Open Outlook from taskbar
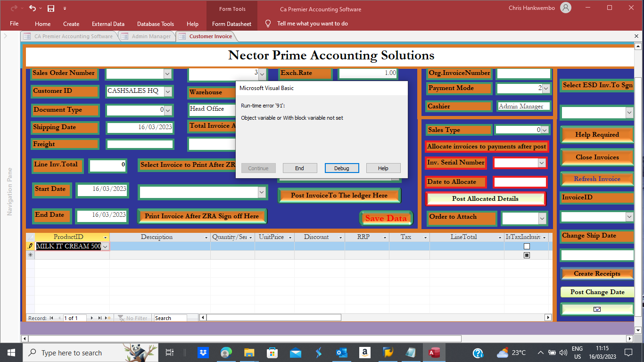This screenshot has height=362, width=644. 342,353
